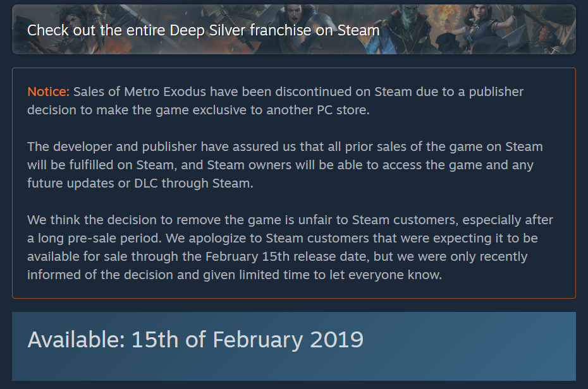Click the "Available: 15th of February 2019" heading
The image size is (588, 389).
195,340
